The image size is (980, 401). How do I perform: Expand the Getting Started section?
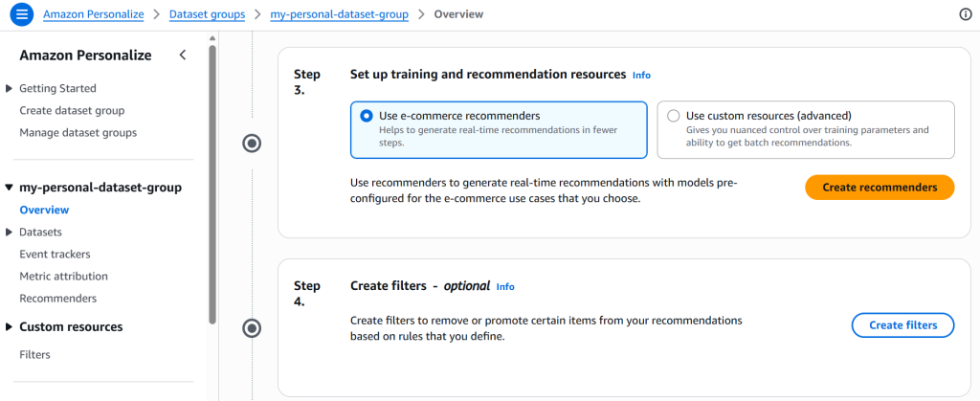9,89
